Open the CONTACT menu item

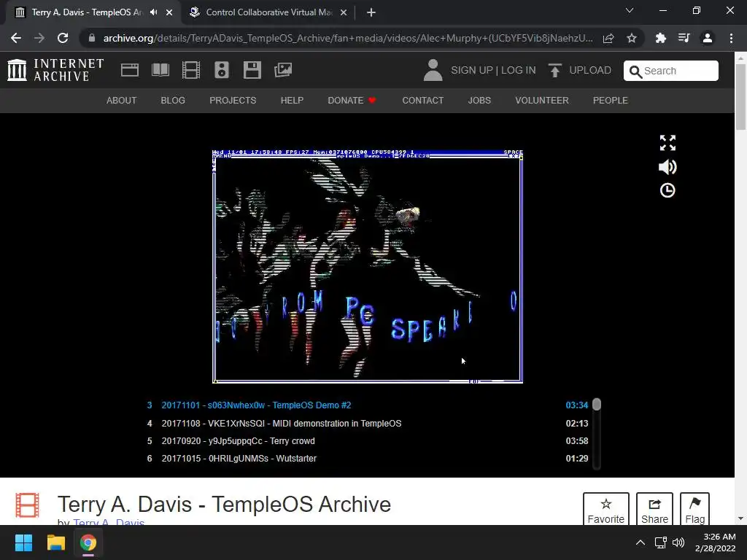tap(423, 101)
